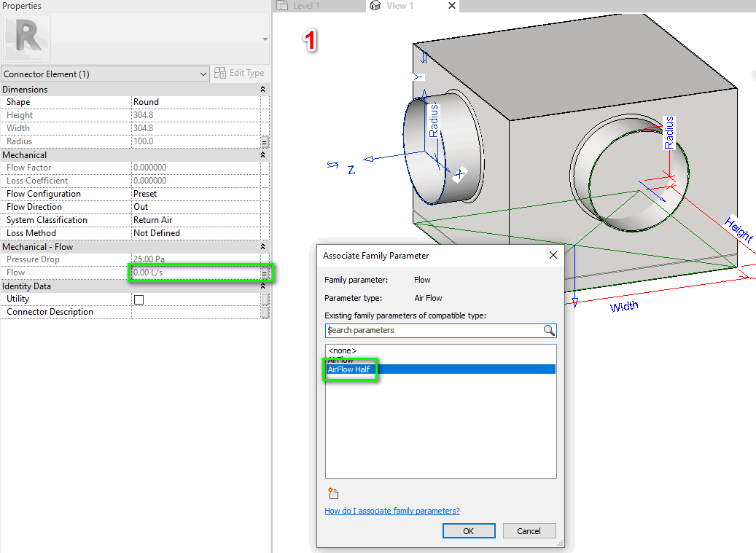Screen dimensions: 756x553
Task: Close the Associate Family Parameter dialog
Action: click(x=553, y=255)
